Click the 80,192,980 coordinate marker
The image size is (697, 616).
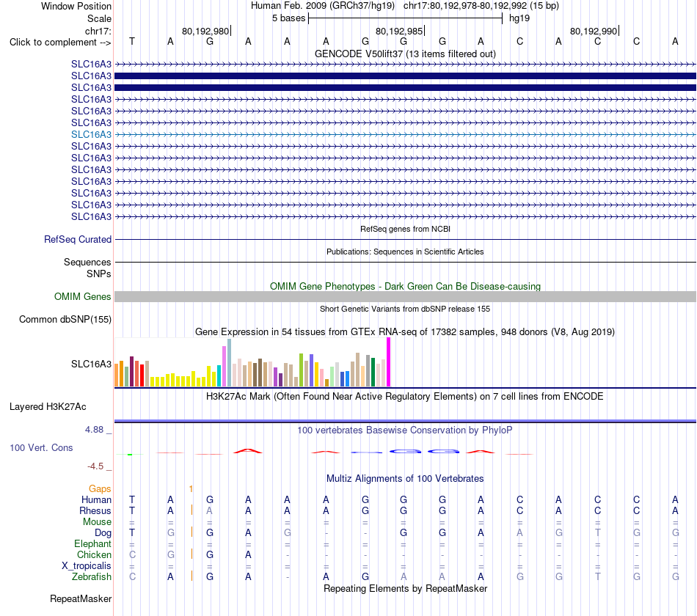coord(206,31)
